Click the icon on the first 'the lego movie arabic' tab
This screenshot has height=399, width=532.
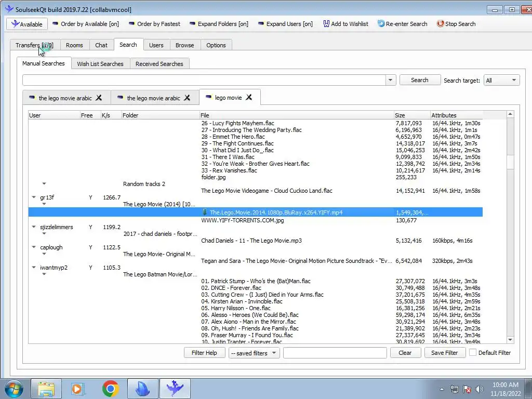tap(32, 98)
